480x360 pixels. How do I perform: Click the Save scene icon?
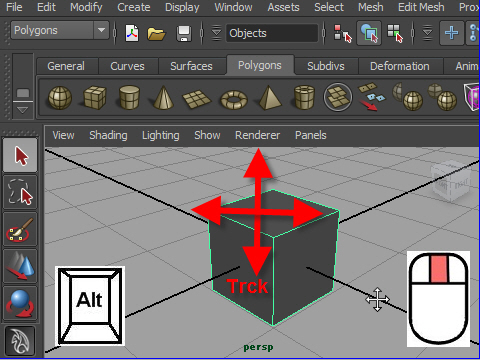click(x=184, y=33)
